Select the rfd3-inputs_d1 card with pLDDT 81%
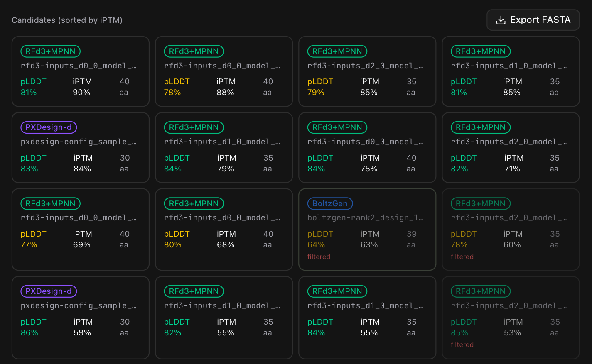This screenshot has width=592, height=364. 511,71
